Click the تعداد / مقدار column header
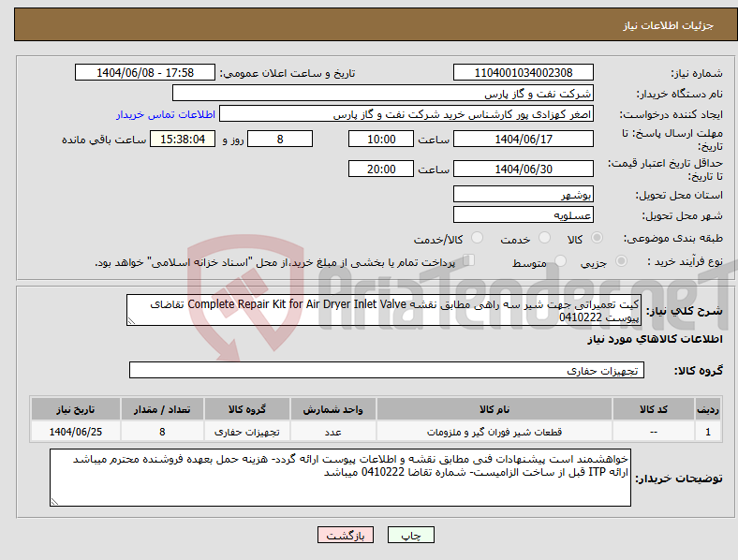This screenshot has width=738, height=560. (x=162, y=409)
